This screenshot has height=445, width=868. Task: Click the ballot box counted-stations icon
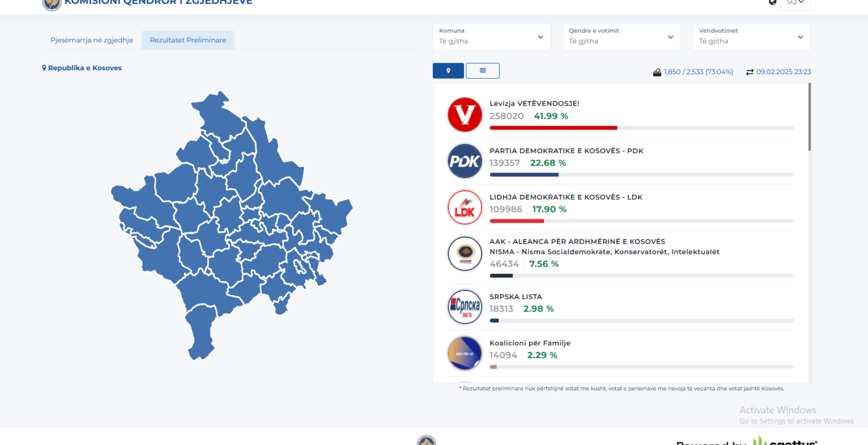tap(657, 72)
